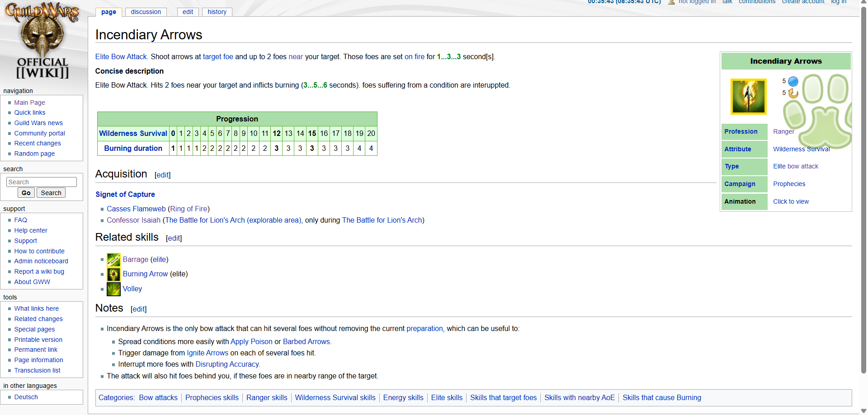Open the Apply Poison link
This screenshot has height=415, width=868.
(251, 341)
